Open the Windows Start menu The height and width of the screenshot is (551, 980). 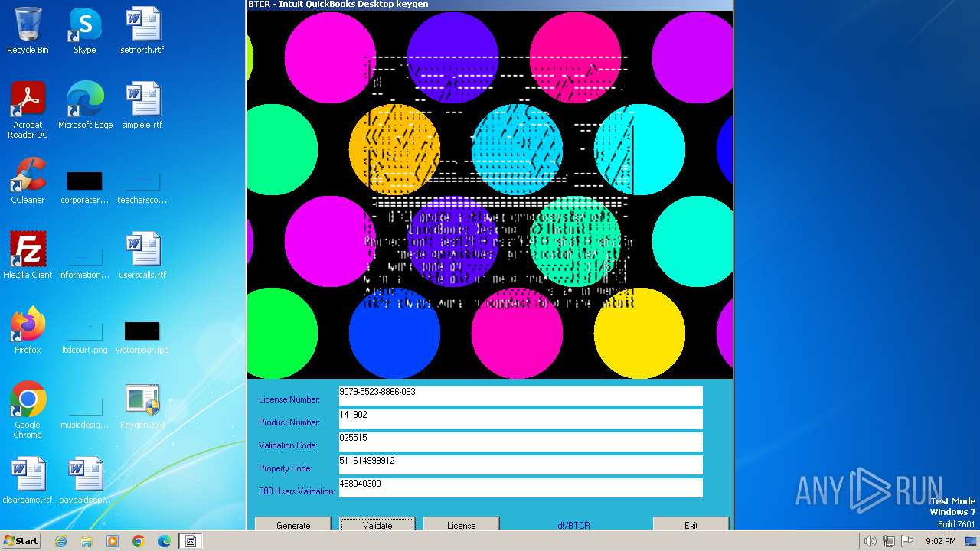pos(21,540)
